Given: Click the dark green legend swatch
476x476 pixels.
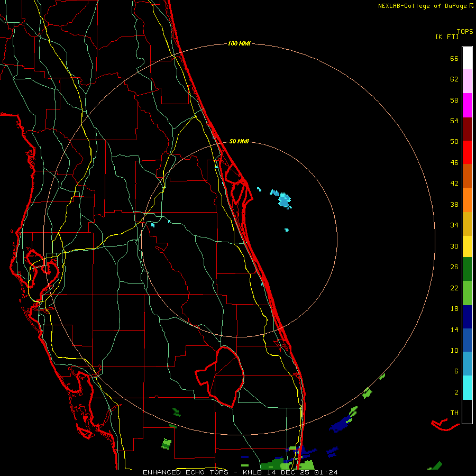Looking at the screenshot, I should [x=467, y=269].
